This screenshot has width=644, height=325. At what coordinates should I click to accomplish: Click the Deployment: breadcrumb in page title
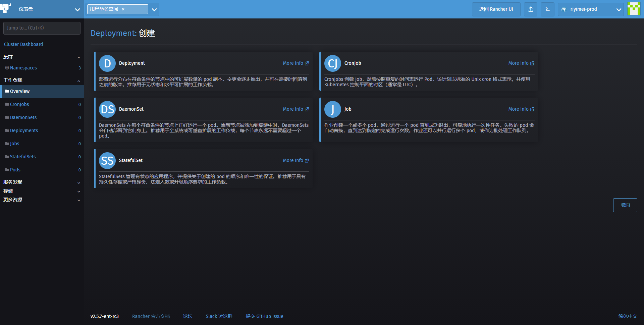click(114, 33)
